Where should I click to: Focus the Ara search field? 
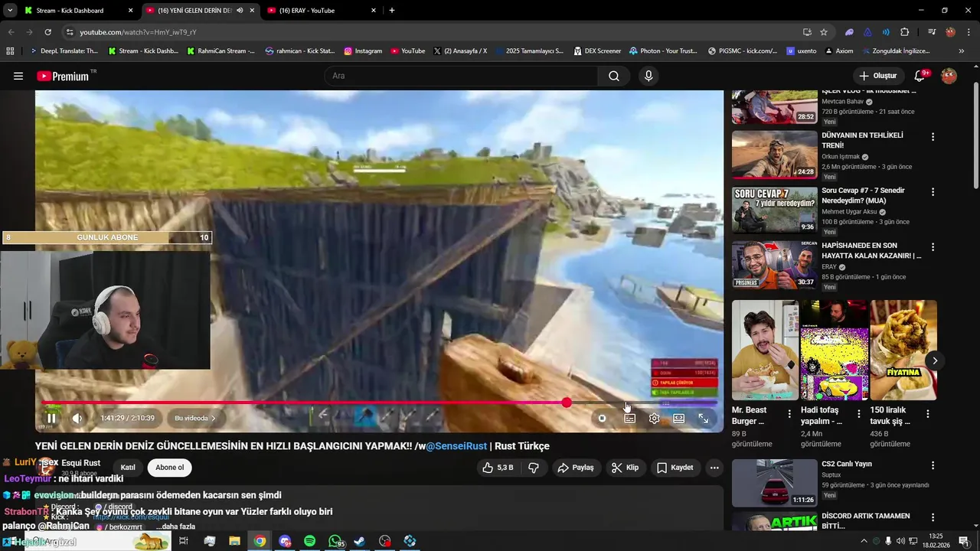(x=461, y=76)
